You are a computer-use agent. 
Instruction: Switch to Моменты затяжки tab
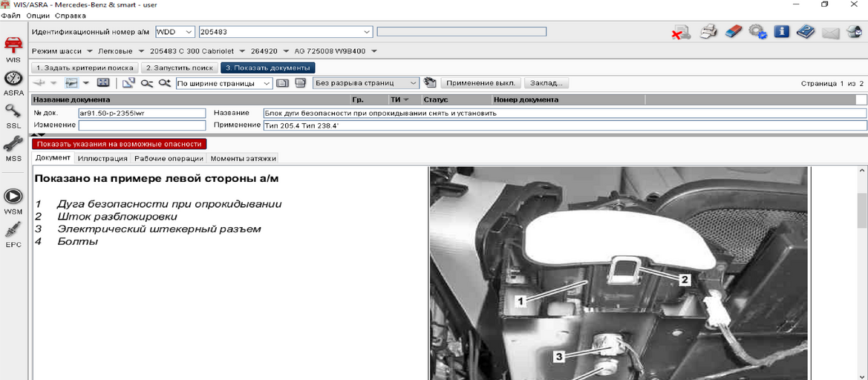click(243, 158)
